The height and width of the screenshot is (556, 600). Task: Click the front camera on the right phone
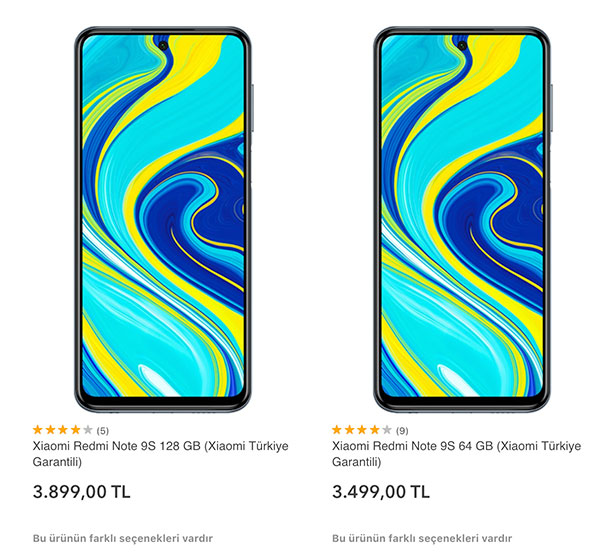point(462,46)
